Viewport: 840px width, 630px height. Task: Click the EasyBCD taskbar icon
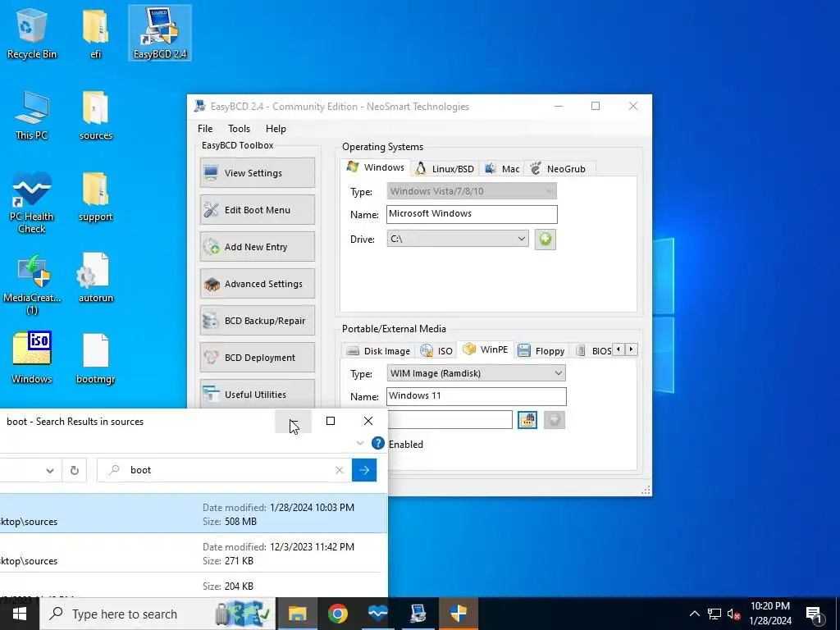click(x=418, y=614)
